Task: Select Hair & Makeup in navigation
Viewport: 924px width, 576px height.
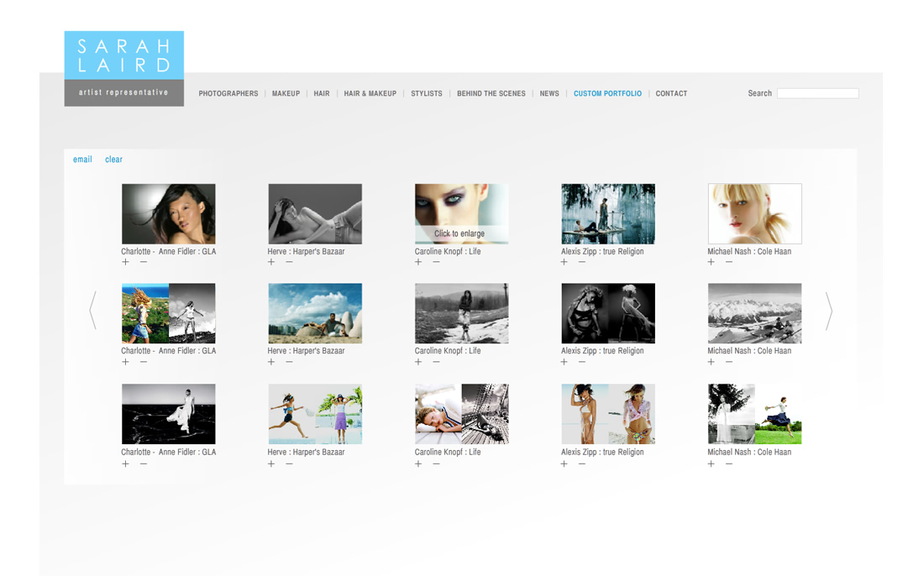Action: pos(370,94)
